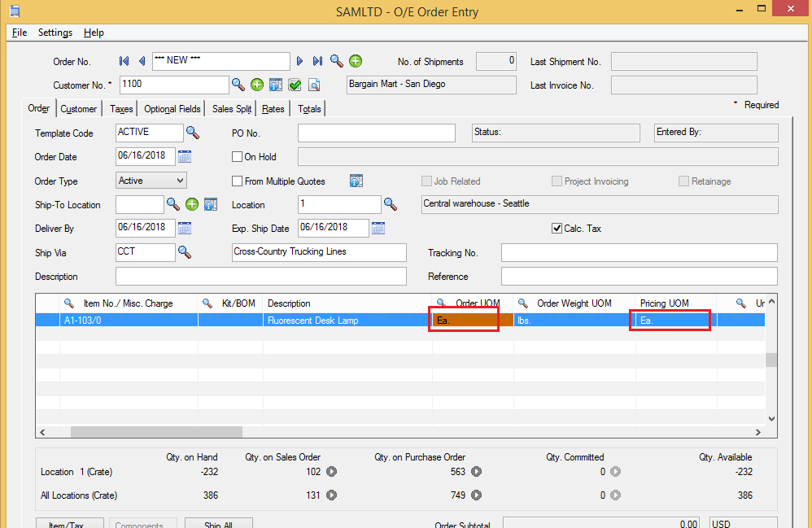The image size is (812, 528).
Task: Click the Item/Tax button
Action: [69, 523]
